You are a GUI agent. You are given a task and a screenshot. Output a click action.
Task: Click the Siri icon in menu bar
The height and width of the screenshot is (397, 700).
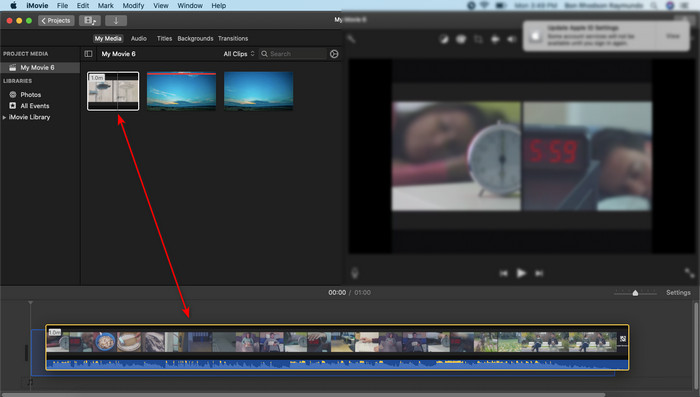pyautogui.click(x=670, y=5)
